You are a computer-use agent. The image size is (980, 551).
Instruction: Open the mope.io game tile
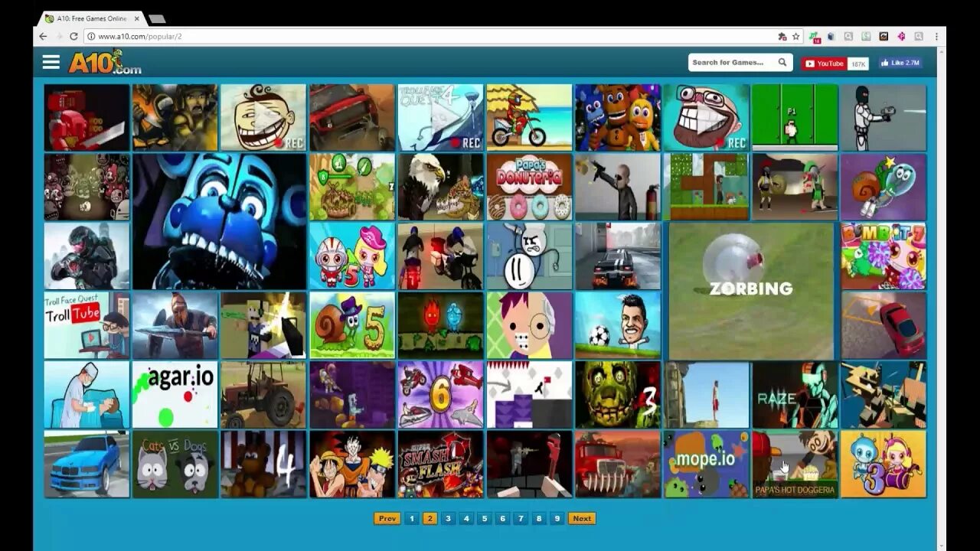(x=706, y=464)
